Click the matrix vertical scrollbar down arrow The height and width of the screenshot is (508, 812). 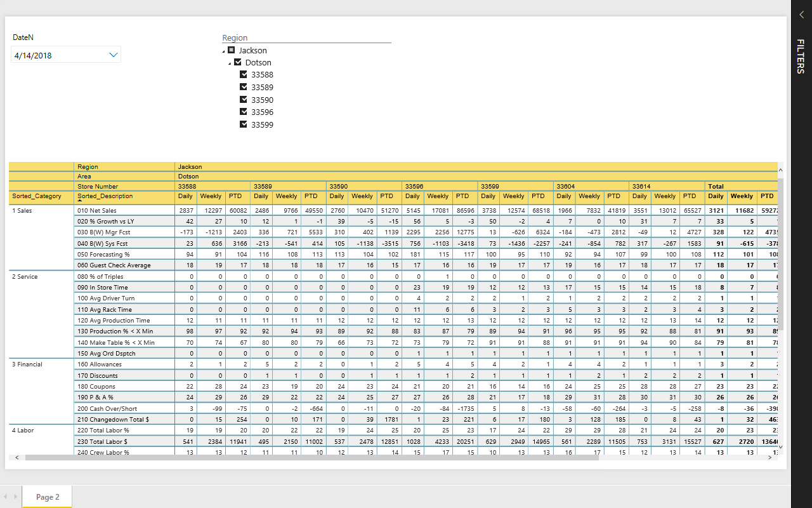click(x=780, y=447)
